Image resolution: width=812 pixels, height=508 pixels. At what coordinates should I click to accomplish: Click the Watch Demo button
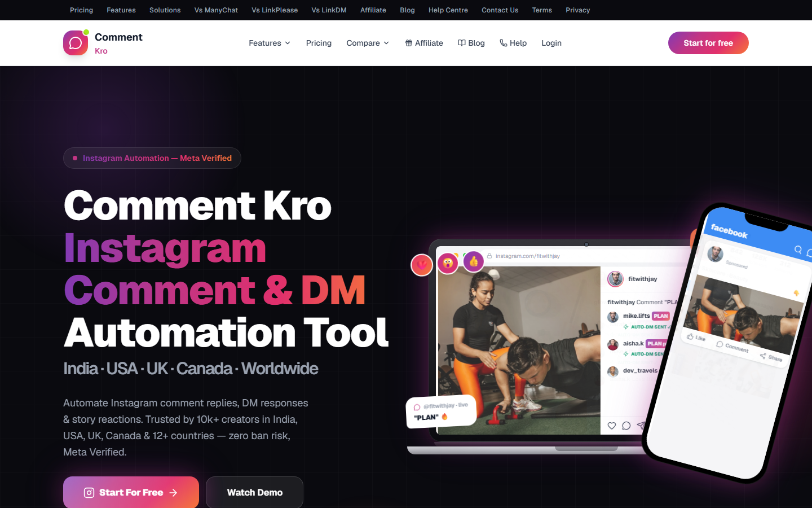254,492
